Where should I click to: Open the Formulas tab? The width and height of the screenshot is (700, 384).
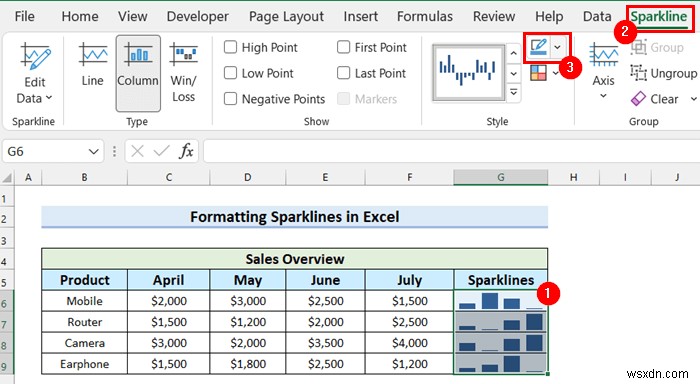425,17
